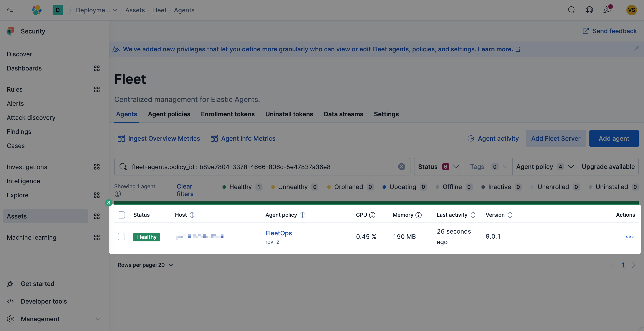Navigate to Assets breadcrumb

(135, 10)
